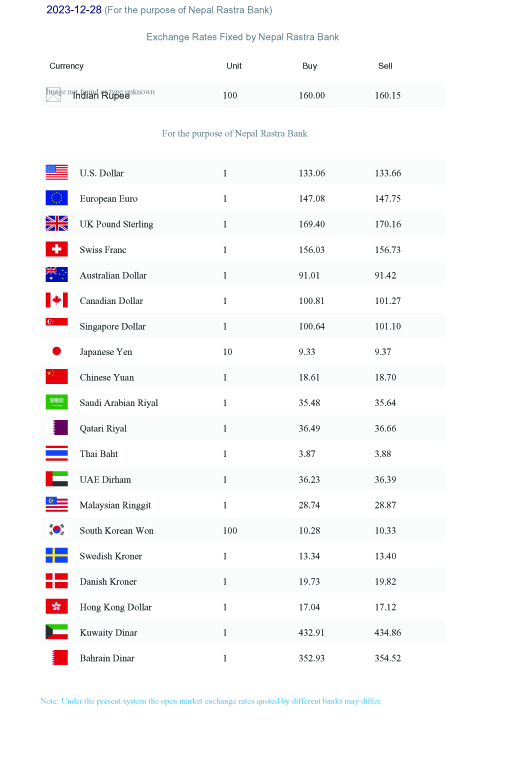Click the broken Indian Rupee image
This screenshot has height=762, width=511.
tap(53, 94)
